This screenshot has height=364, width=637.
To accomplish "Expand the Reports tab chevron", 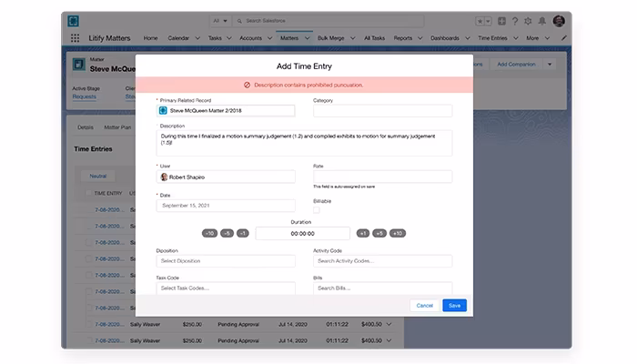I will (420, 38).
